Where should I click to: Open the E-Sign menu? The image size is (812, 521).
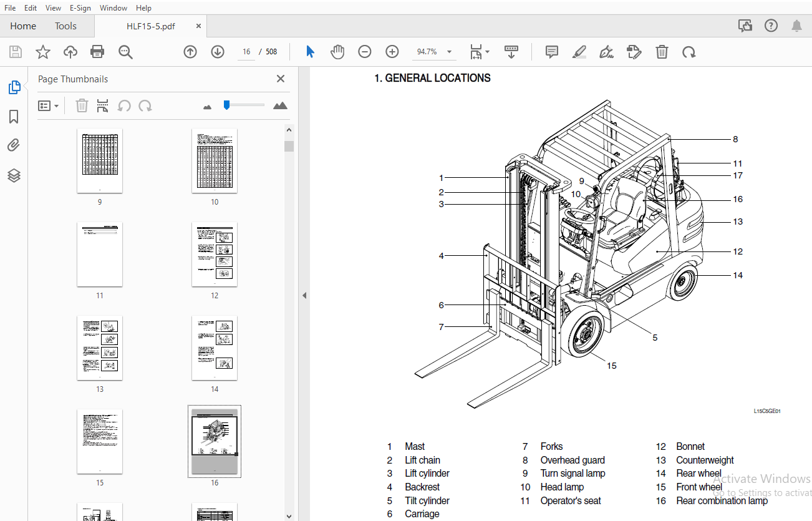(x=80, y=8)
